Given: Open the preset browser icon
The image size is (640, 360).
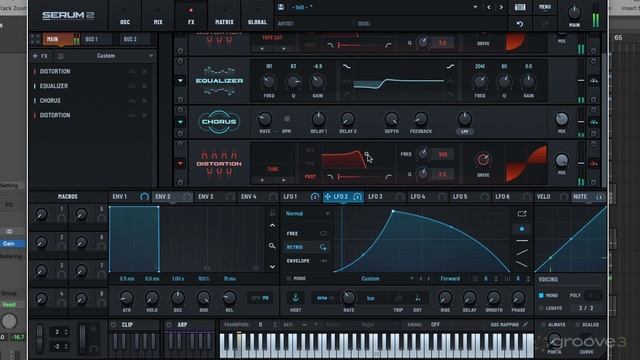Looking at the screenshot, I should 520,7.
